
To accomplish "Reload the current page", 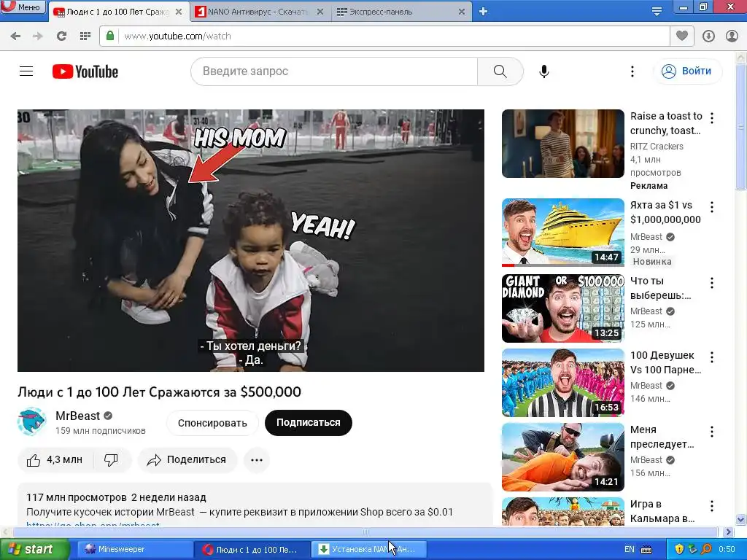I will [x=61, y=36].
